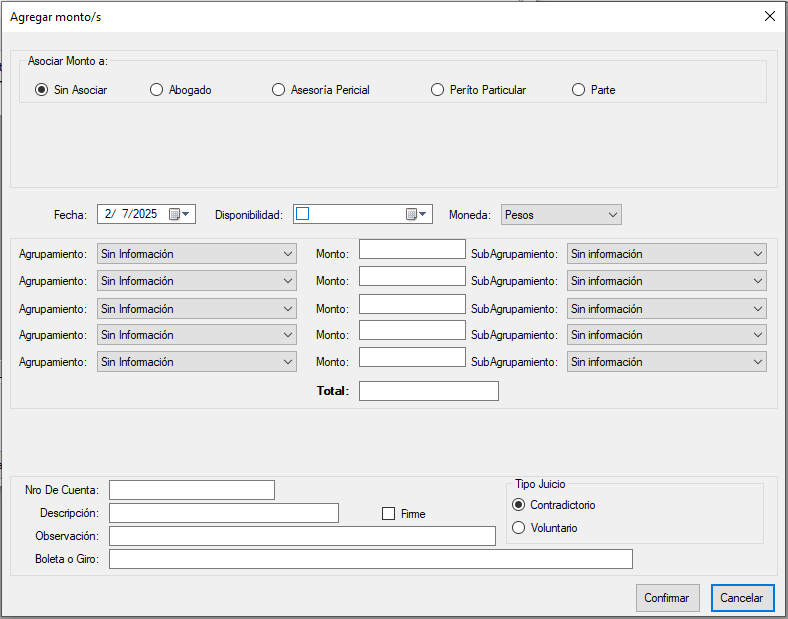Screen dimensions: 788x619
Task: Open the last SubAgrupamiento combo box
Action: coord(666,362)
